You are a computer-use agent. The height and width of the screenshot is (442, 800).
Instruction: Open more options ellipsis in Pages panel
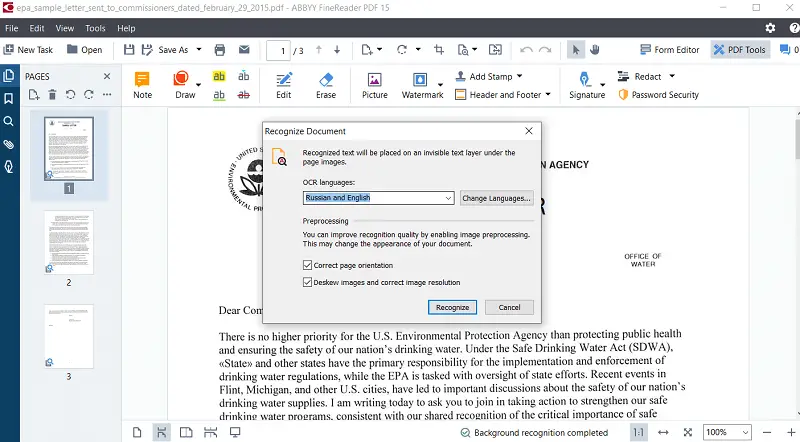[107, 94]
